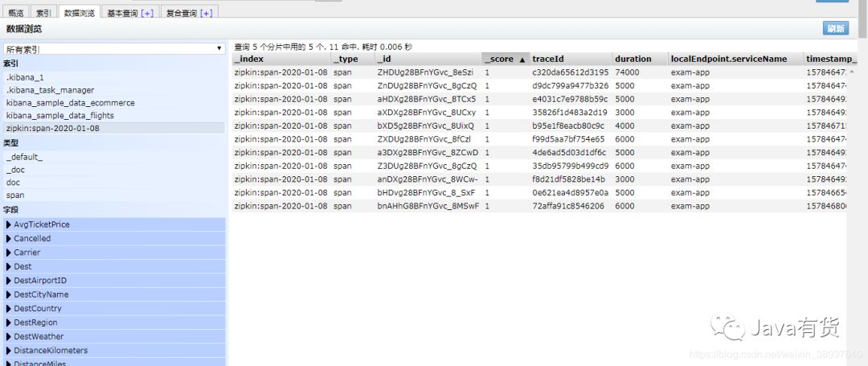868x366 pixels.
Task: Click traceId d9dc799a9477b326 cell
Action: pyautogui.click(x=570, y=86)
